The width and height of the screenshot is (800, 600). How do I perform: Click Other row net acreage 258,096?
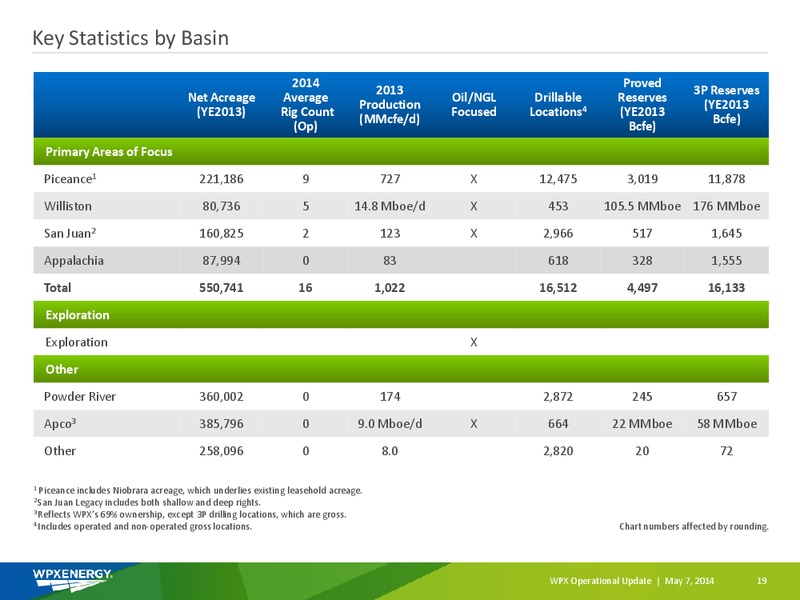[x=221, y=451]
